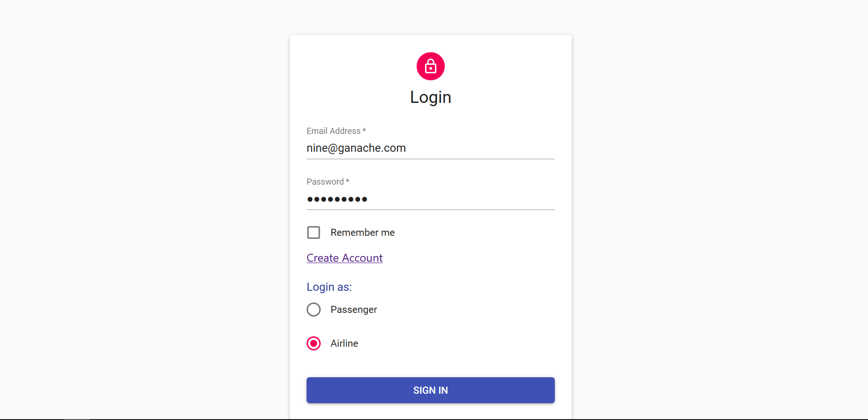
Task: Click the Login heading text
Action: tap(430, 97)
